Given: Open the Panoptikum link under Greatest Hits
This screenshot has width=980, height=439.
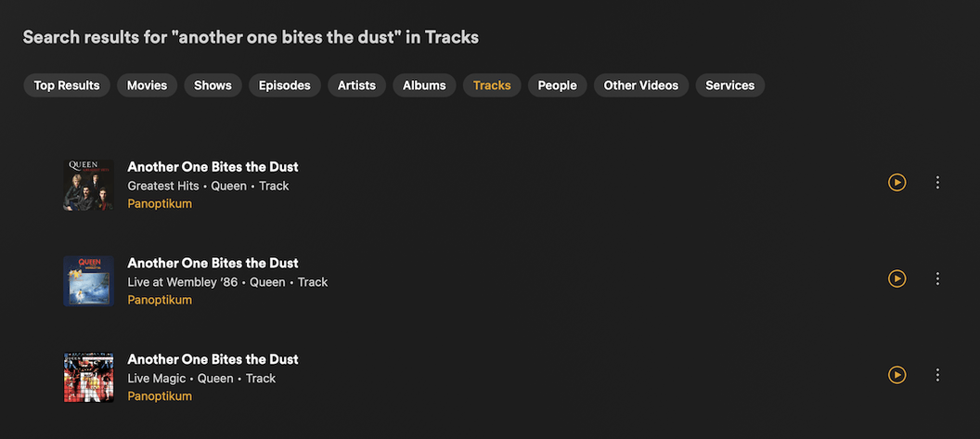Looking at the screenshot, I should coord(160,204).
